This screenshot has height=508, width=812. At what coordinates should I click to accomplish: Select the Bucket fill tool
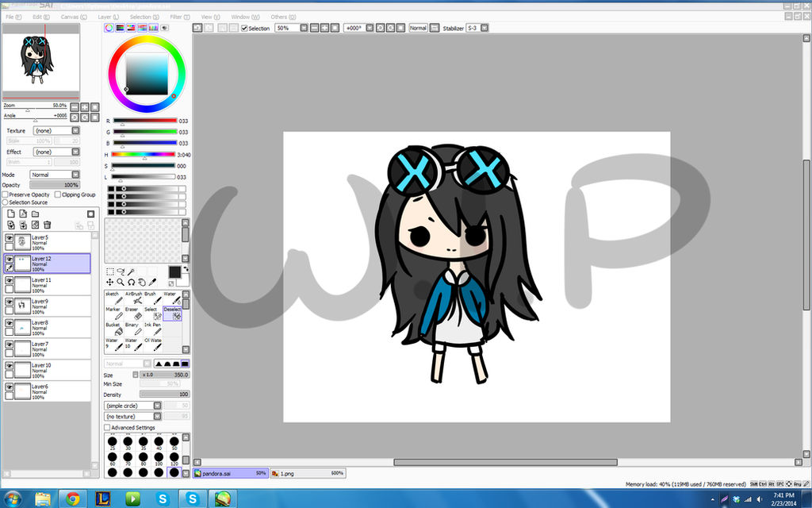(x=113, y=329)
